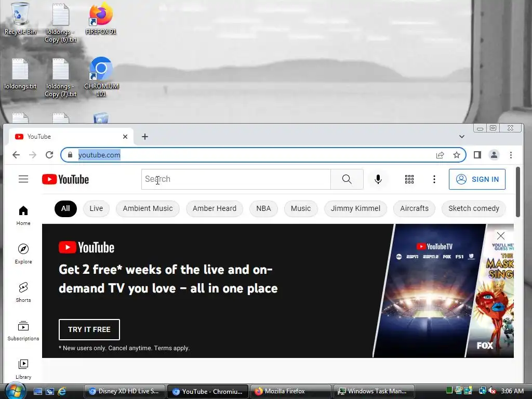Select the loldongs.txt desktop file
This screenshot has width=532, height=399.
pos(20,74)
